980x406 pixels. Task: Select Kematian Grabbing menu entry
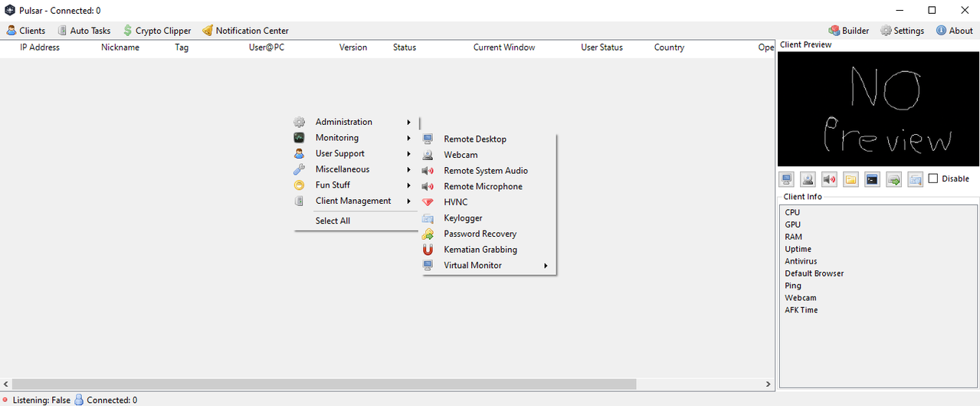click(x=488, y=250)
